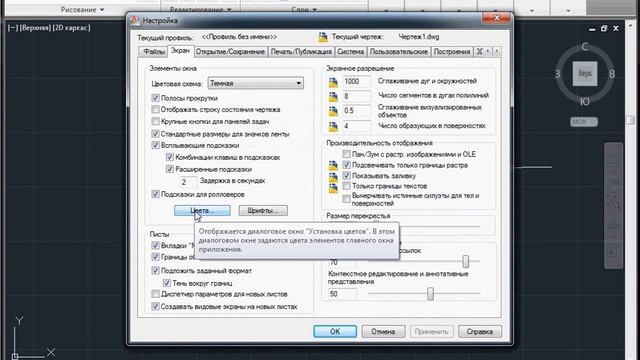Expand the Рисование ribbon panel
Image resolution: width=640 pixels, height=360 pixels.
click(82, 9)
